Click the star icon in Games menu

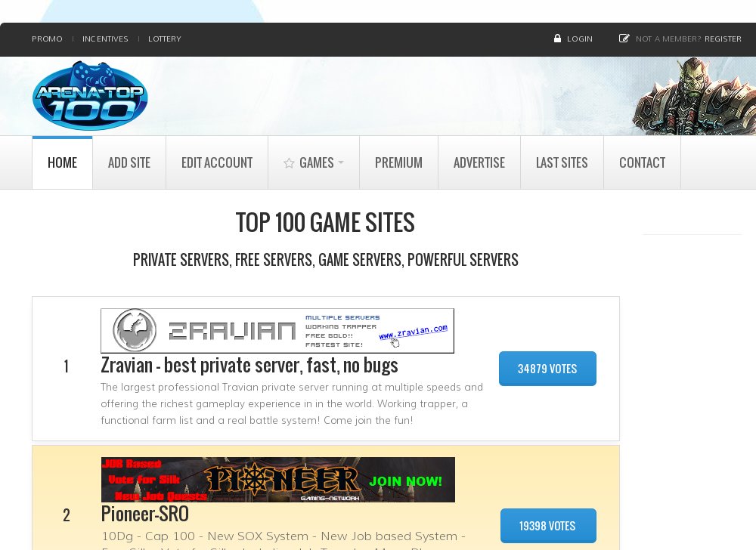click(x=289, y=163)
